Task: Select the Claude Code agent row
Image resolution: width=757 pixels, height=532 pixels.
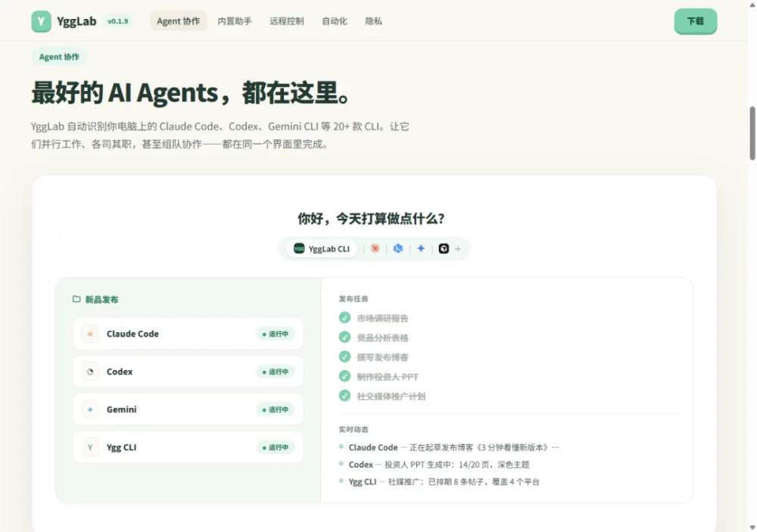Action: [x=188, y=334]
